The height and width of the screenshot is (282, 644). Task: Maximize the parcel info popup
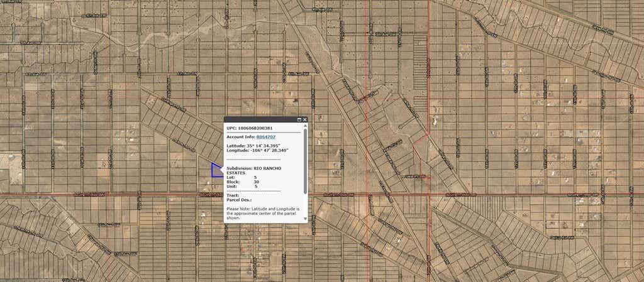click(299, 120)
